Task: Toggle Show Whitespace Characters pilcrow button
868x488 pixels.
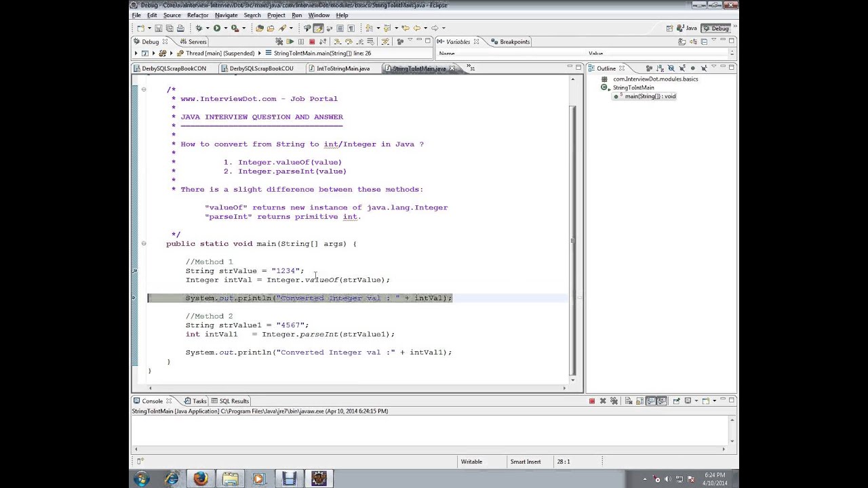Action: coord(351,28)
